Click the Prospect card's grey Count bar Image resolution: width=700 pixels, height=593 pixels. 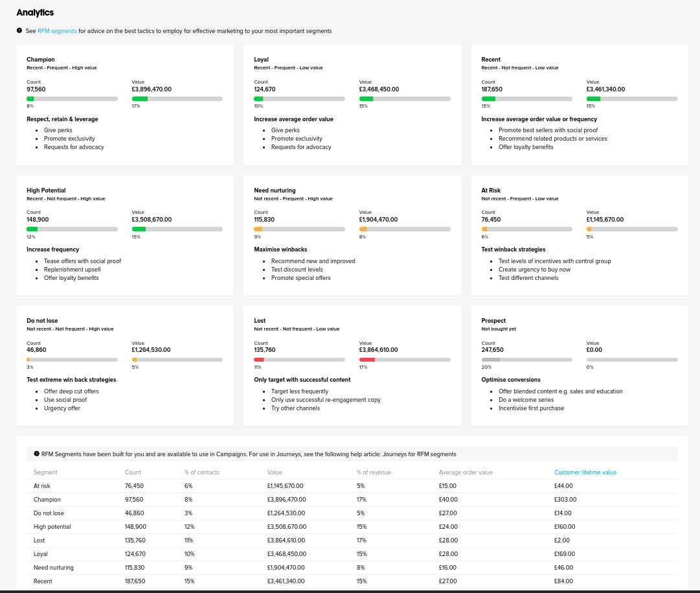click(526, 360)
